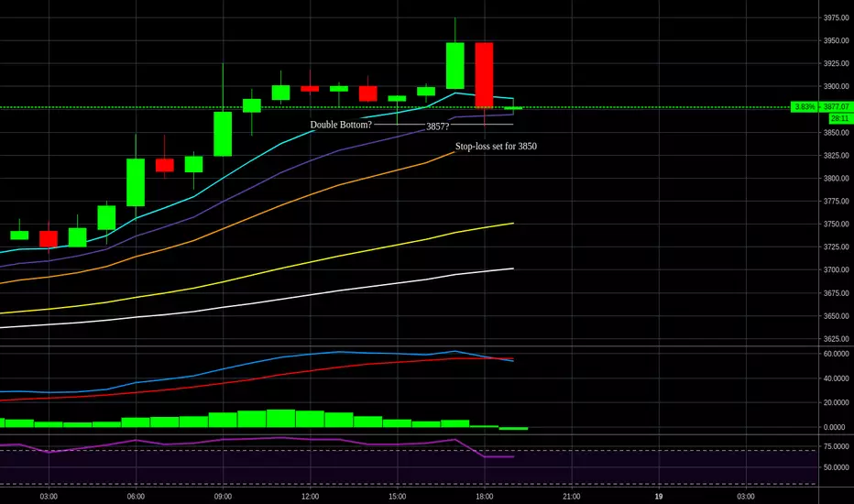Click the 15:00 time axis label
Viewport: 854px width, 504px height.
click(397, 497)
